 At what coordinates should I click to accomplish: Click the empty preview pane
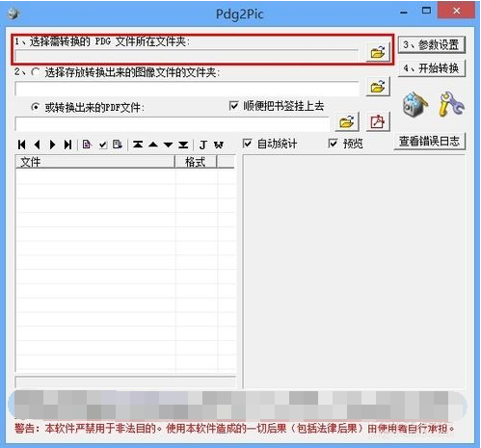[x=354, y=272]
